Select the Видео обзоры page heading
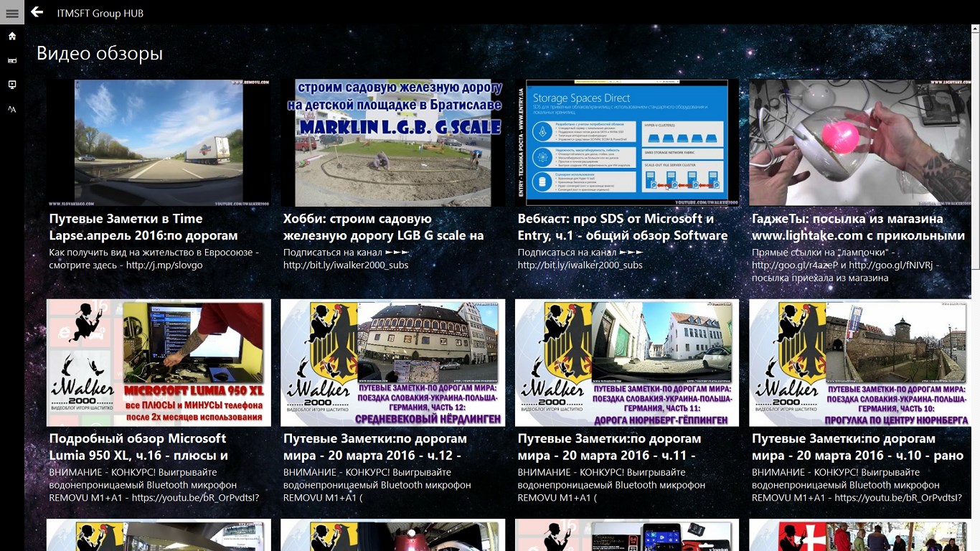Viewport: 980px width, 551px height. click(x=100, y=54)
